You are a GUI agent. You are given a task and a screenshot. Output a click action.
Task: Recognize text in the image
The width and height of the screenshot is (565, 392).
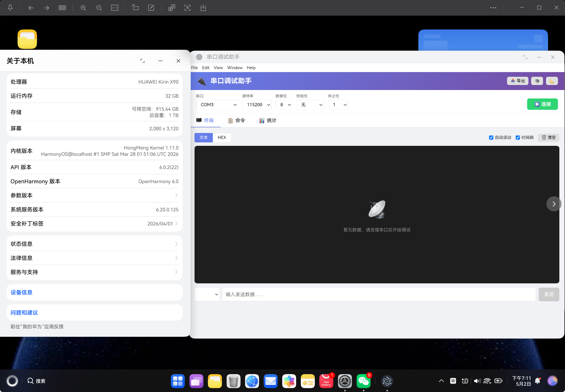tap(187, 8)
